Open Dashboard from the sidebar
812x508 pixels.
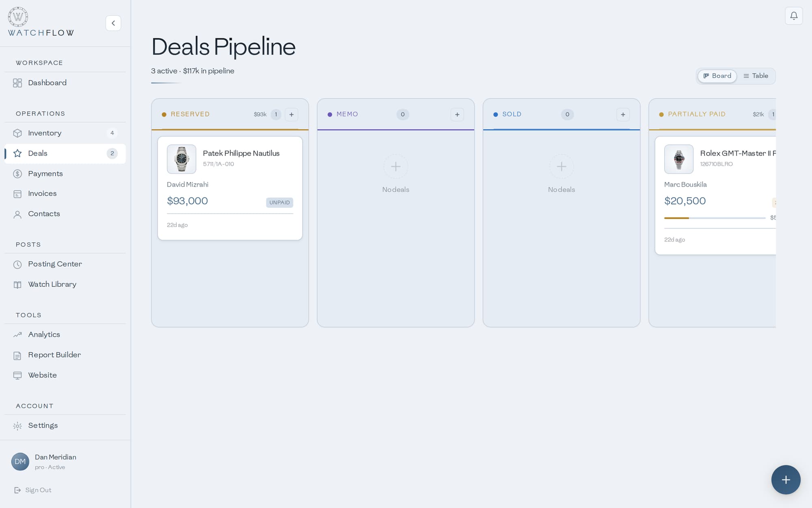coord(65,83)
